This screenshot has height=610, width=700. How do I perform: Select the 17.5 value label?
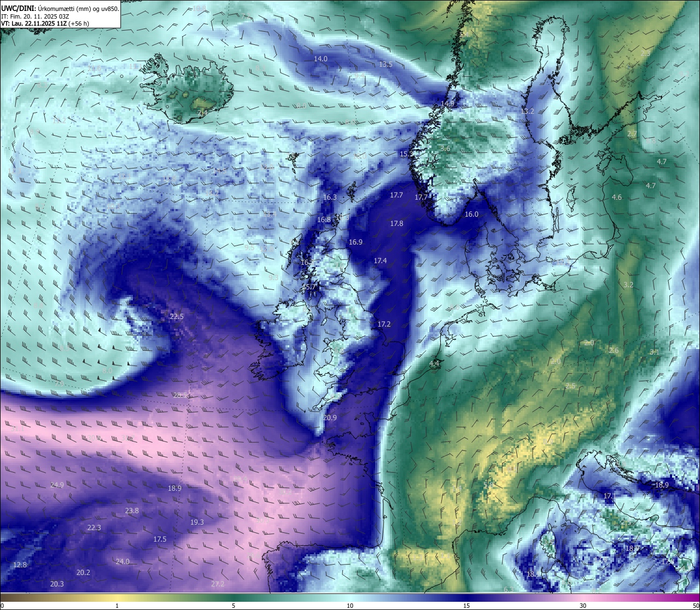point(160,539)
